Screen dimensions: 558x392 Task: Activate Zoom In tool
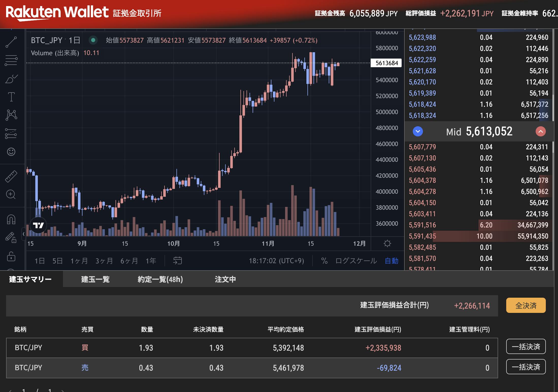coord(11,194)
